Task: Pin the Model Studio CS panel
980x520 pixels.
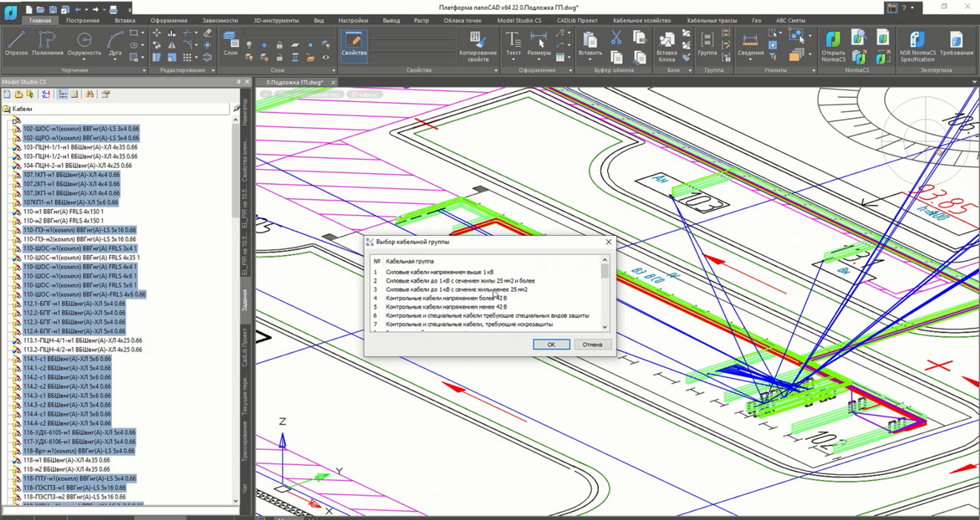Action: point(239,81)
